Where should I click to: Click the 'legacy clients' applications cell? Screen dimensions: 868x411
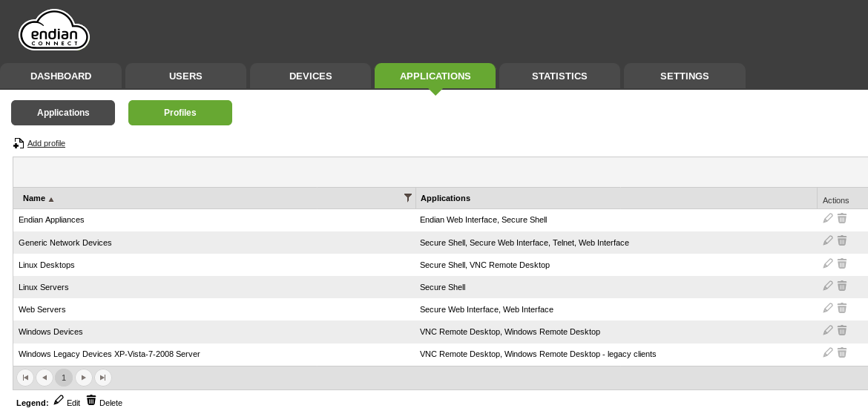click(616, 354)
